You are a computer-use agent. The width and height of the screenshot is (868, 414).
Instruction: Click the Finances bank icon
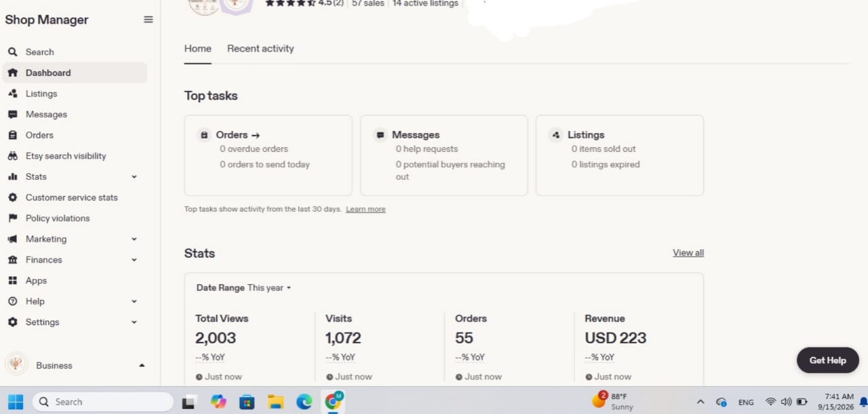12,260
